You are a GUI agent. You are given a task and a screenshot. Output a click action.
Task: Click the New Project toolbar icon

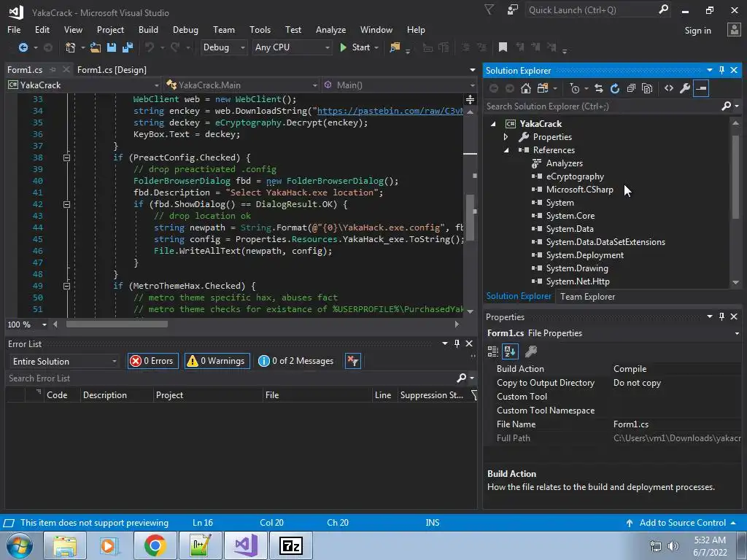(x=71, y=47)
